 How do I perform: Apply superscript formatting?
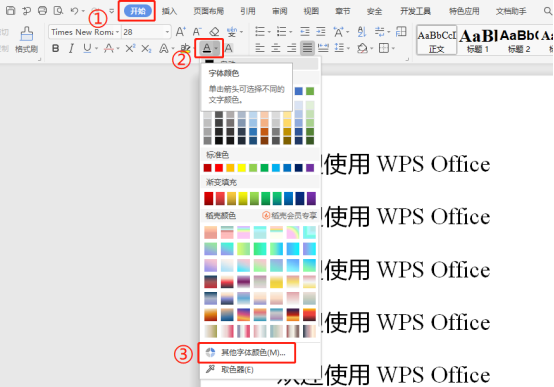(130, 48)
